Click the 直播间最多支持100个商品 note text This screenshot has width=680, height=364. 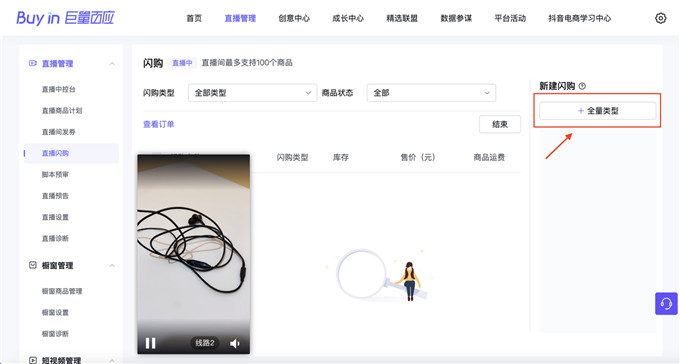coord(247,63)
